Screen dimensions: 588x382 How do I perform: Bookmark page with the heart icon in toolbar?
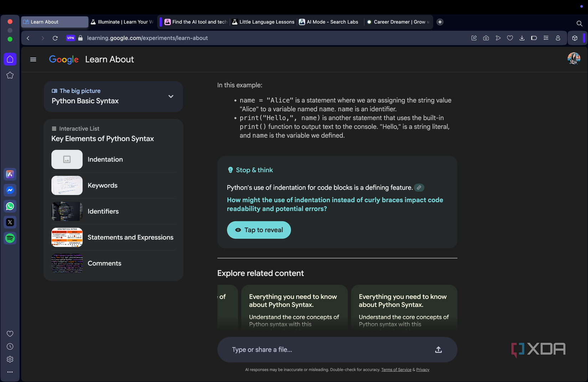510,38
